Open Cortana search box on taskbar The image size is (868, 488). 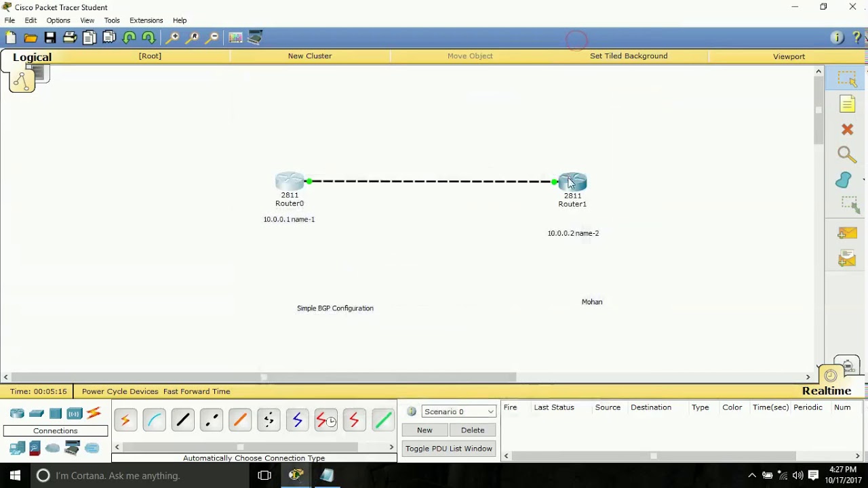point(139,476)
